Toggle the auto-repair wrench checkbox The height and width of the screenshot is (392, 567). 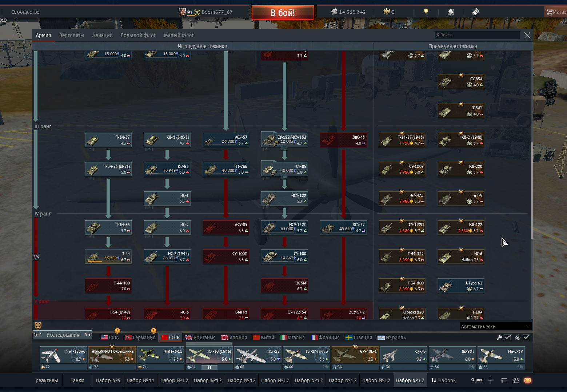click(504, 338)
